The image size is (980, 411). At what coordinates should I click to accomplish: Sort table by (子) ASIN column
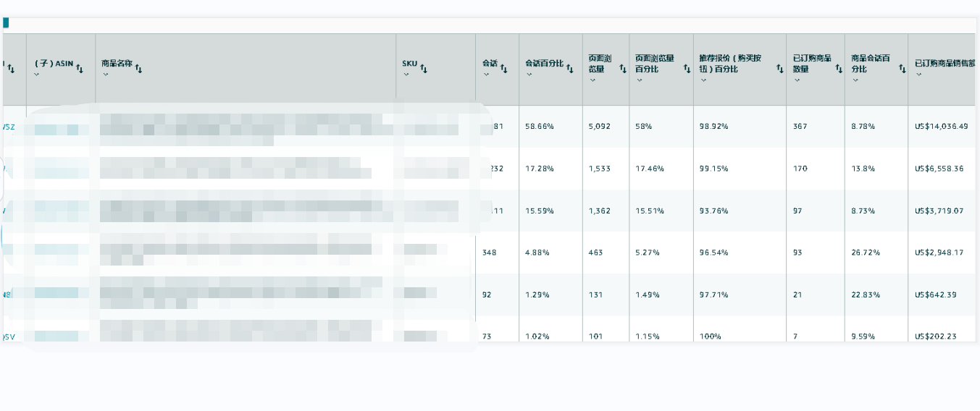click(80, 69)
